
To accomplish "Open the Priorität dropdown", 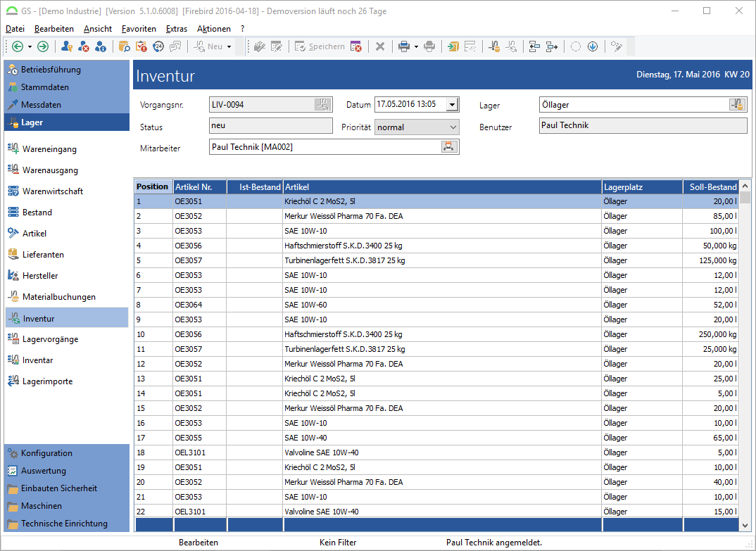I will pyautogui.click(x=453, y=127).
